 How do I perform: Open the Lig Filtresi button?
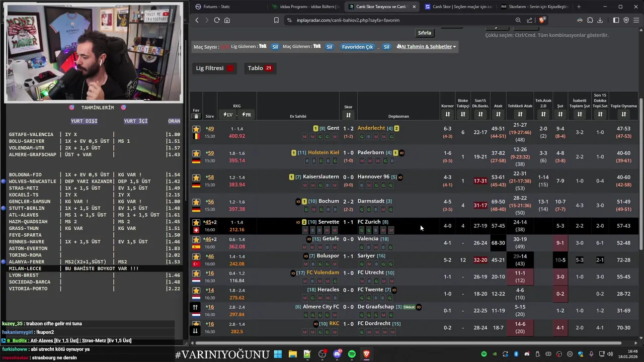coord(215,68)
